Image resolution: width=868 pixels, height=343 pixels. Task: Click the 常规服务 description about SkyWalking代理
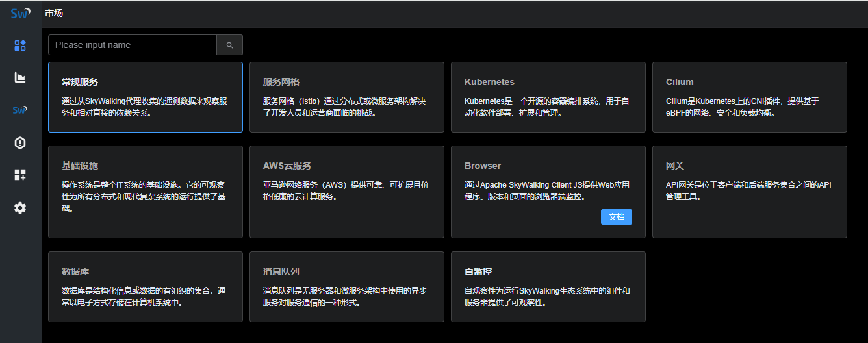coord(144,107)
